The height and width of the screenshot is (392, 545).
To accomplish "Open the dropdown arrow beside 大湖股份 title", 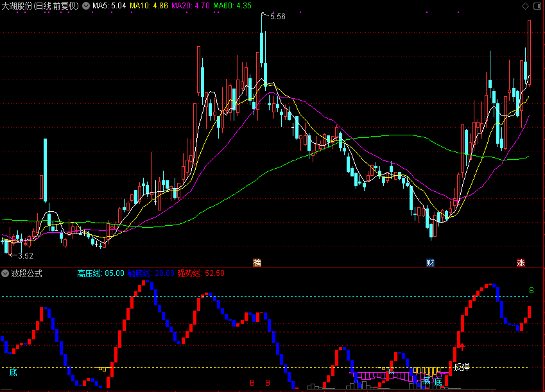I will pyautogui.click(x=86, y=6).
